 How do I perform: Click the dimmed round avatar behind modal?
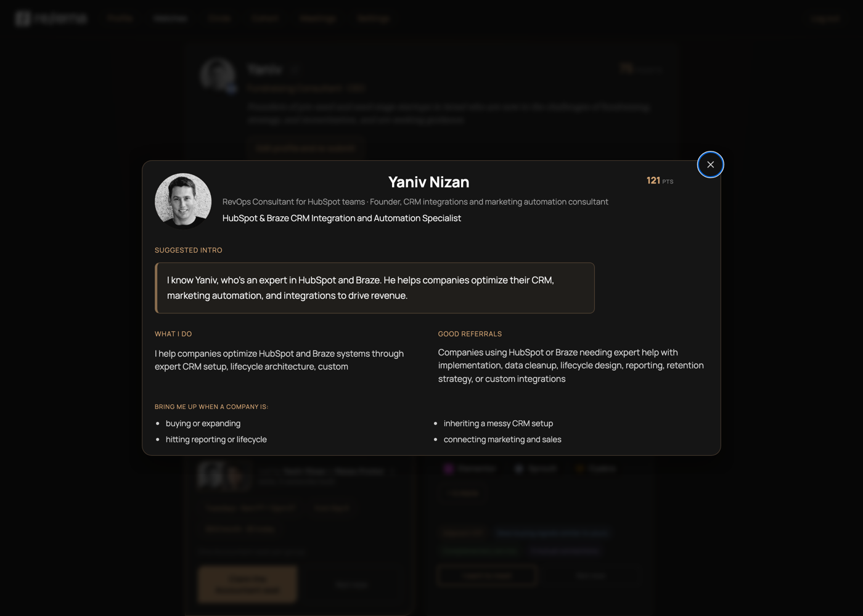click(218, 75)
